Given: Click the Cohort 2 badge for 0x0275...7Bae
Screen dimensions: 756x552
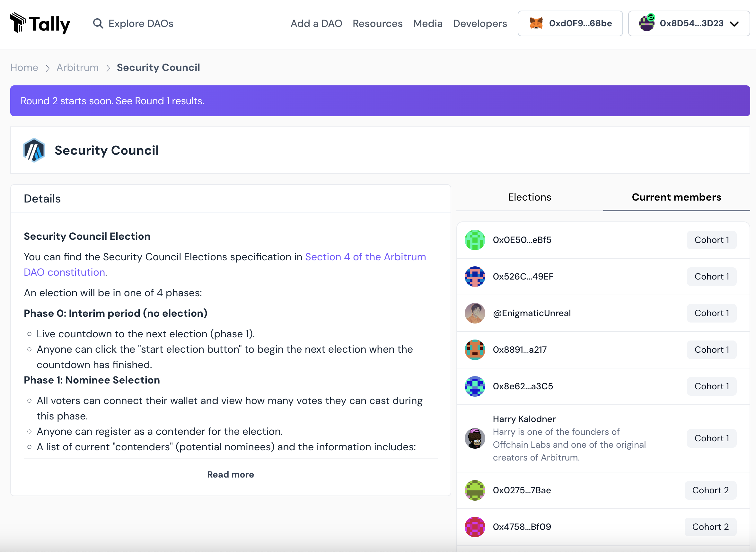Looking at the screenshot, I should point(710,490).
